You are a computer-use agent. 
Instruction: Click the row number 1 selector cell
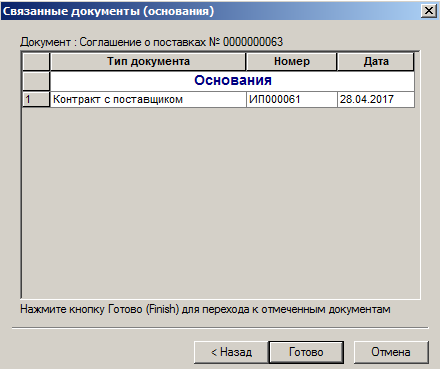pos(36,99)
